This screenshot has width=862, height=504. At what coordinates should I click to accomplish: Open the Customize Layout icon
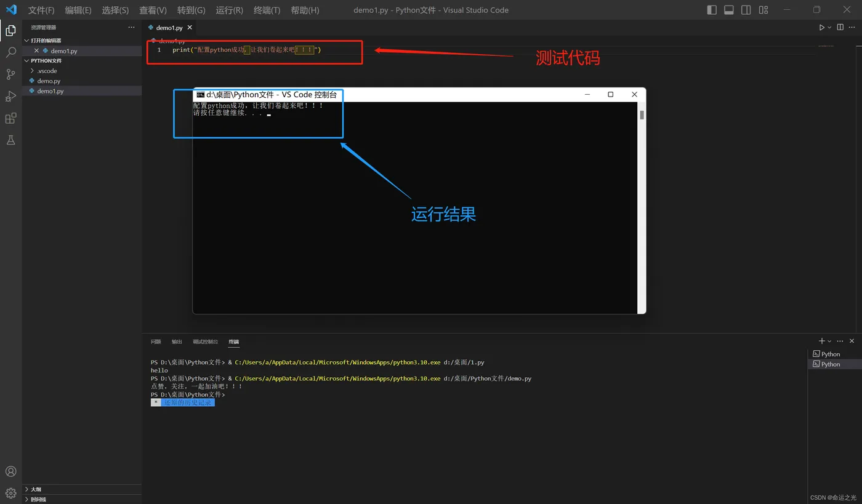763,10
